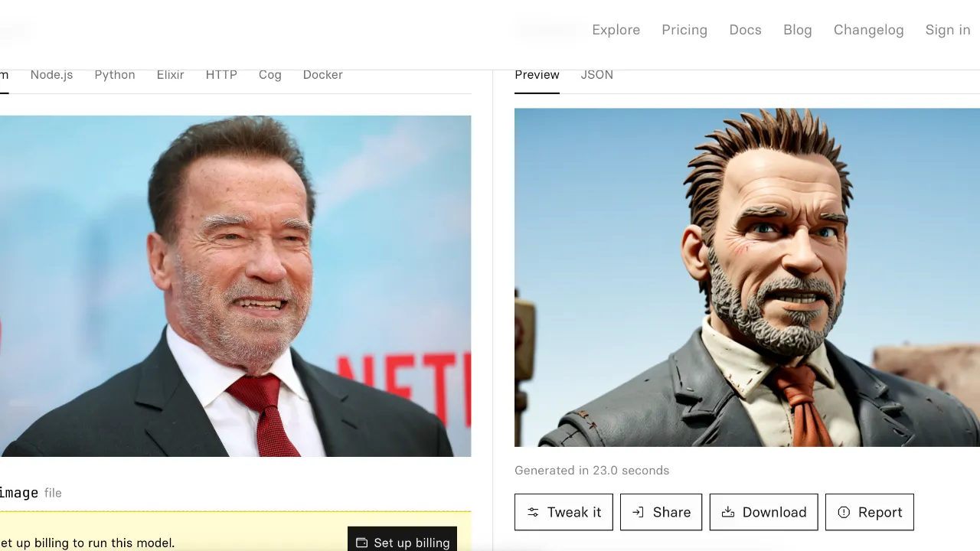Click the sliders icon on Tweak it
The height and width of the screenshot is (551, 980).
click(533, 512)
